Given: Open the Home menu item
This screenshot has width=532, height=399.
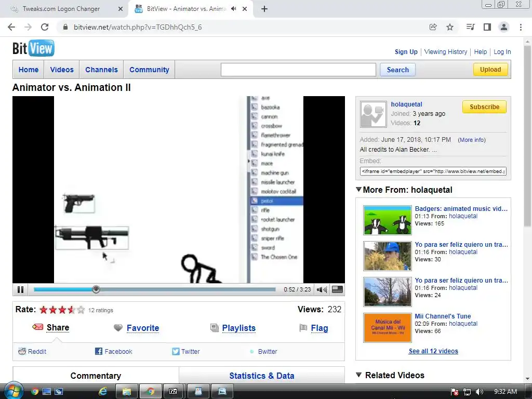Looking at the screenshot, I should coord(29,70).
